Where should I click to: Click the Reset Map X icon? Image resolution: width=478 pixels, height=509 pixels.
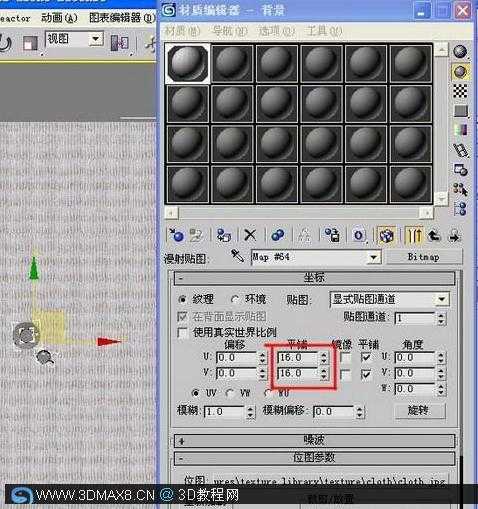pyautogui.click(x=250, y=235)
